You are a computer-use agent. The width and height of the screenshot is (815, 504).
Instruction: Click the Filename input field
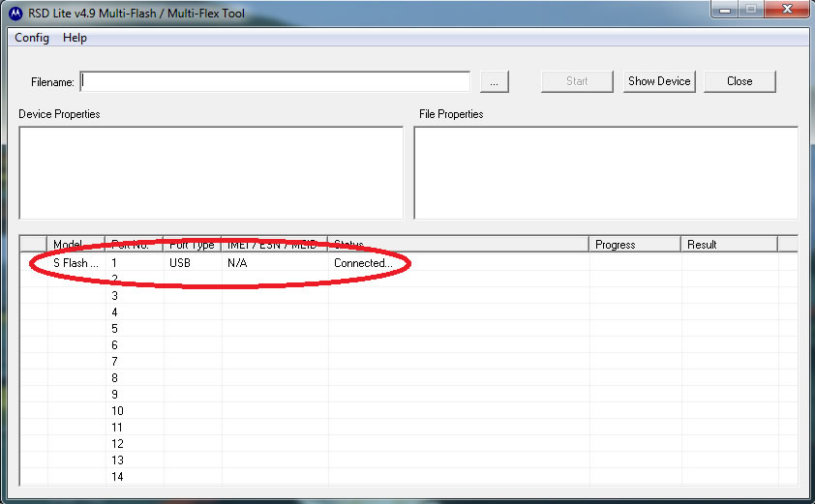pos(276,81)
